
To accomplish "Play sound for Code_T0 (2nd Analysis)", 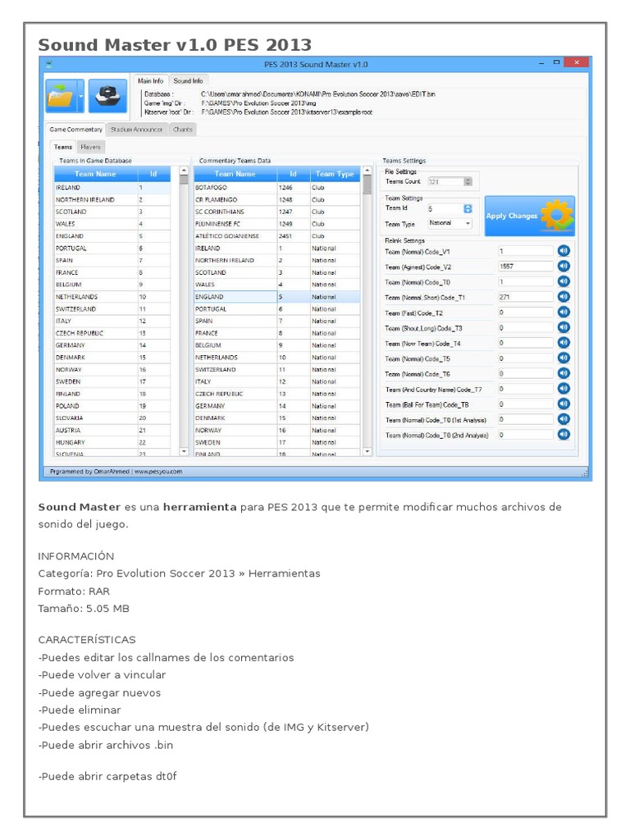I will pos(564,435).
